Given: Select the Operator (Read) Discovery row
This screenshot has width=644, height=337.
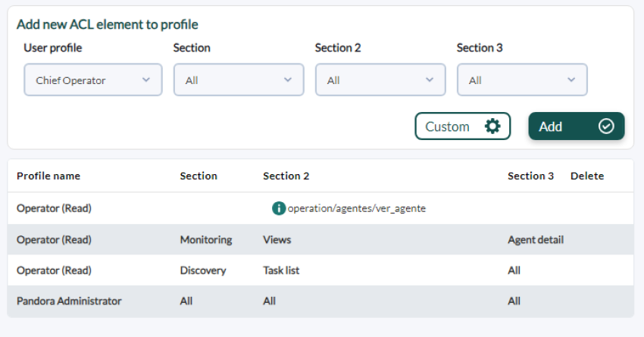Looking at the screenshot, I should 320,270.
